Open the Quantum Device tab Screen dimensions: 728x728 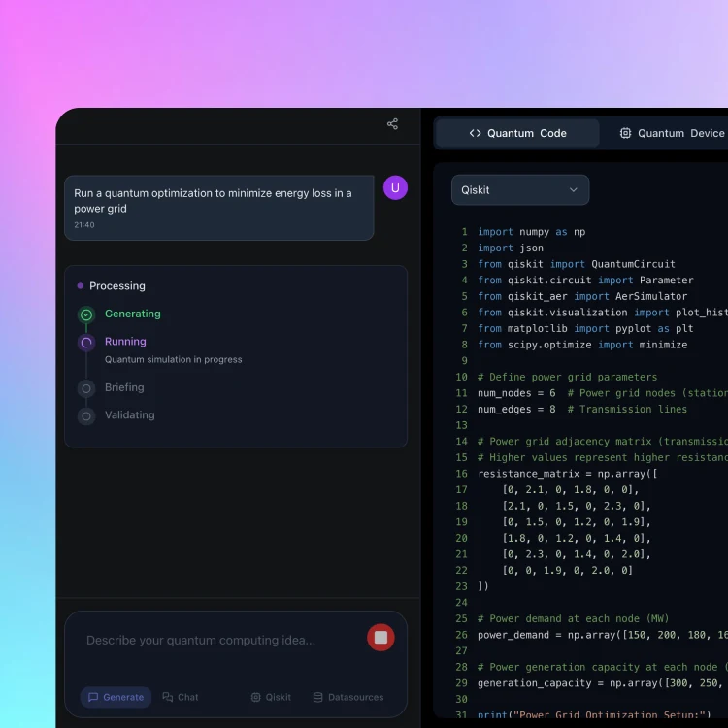tap(672, 133)
